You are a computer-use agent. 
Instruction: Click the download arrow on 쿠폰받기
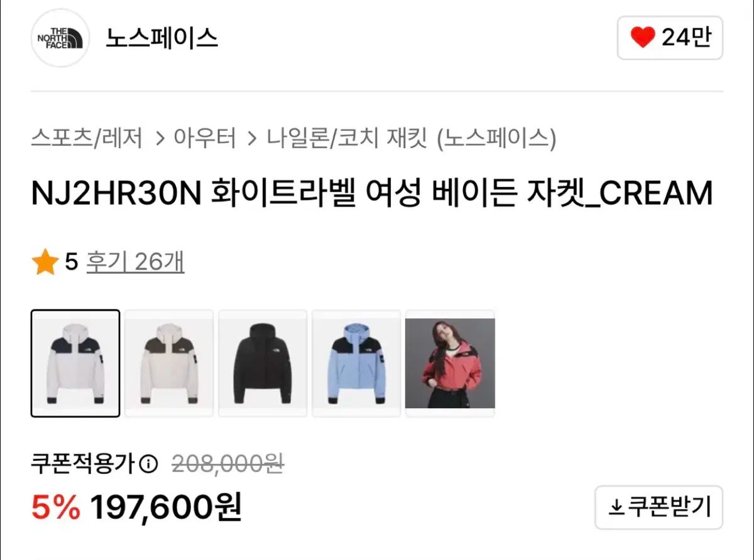(x=616, y=507)
